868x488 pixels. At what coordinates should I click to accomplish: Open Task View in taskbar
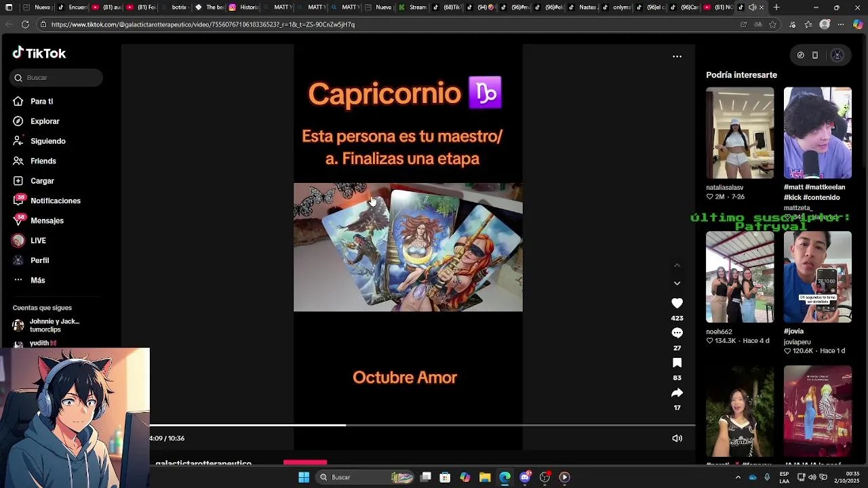point(426,477)
